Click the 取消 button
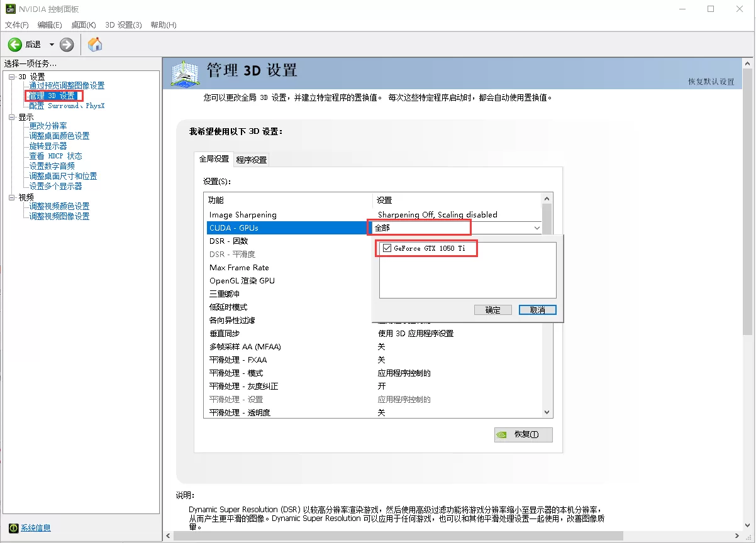The width and height of the screenshot is (756, 543). point(537,309)
